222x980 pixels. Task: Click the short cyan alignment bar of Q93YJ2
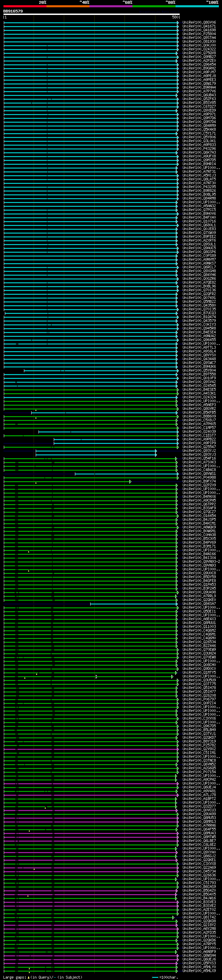[x=96, y=451]
